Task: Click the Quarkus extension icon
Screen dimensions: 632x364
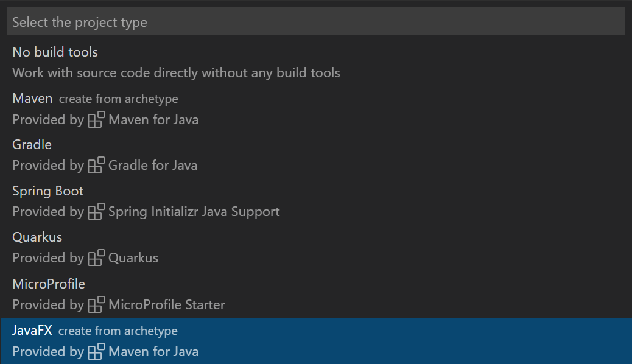Action: point(96,257)
